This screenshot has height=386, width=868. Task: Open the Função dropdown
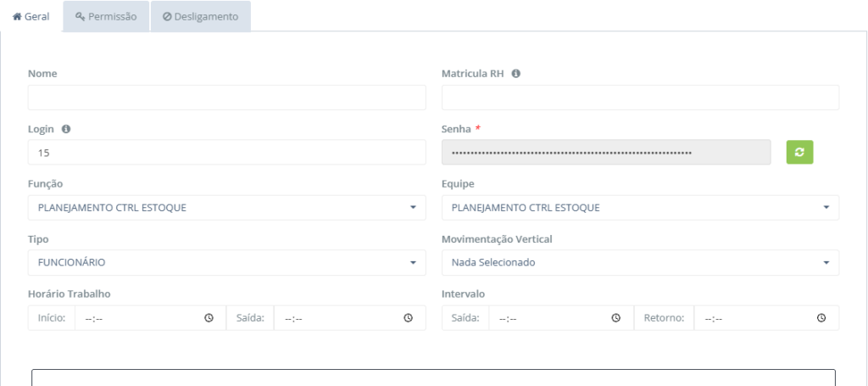pos(226,208)
